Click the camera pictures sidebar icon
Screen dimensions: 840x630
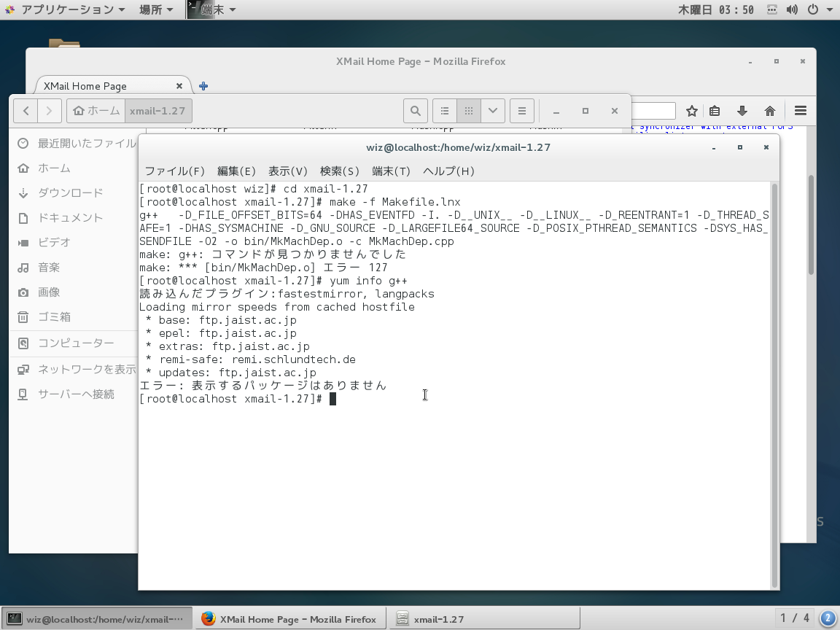coord(23,292)
